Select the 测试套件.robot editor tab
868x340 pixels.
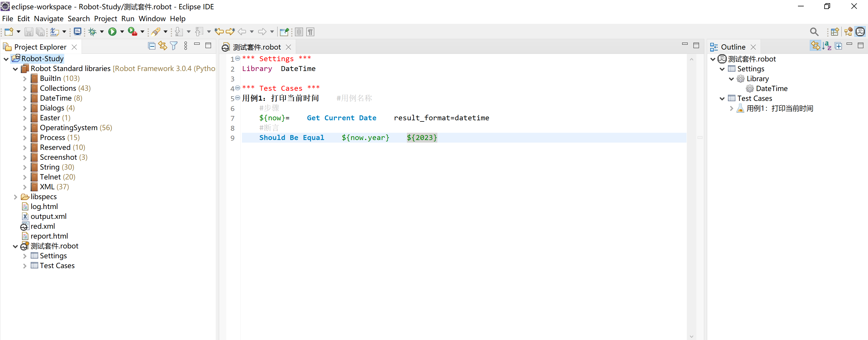point(256,47)
